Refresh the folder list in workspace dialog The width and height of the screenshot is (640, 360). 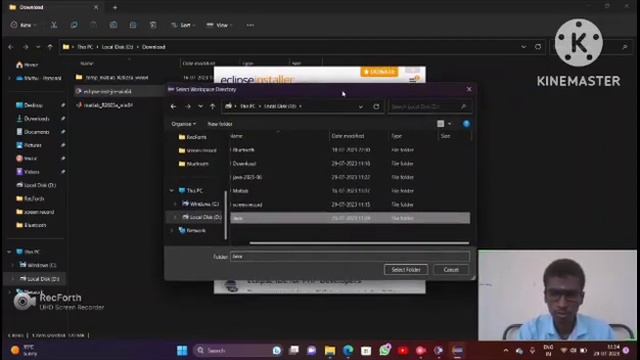[x=376, y=107]
